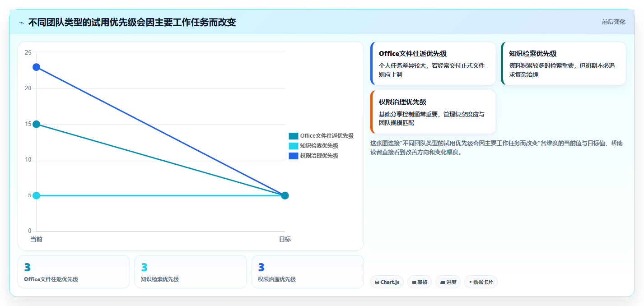Click the 前后变化 label in header
The height and width of the screenshot is (306, 644).
click(613, 22)
